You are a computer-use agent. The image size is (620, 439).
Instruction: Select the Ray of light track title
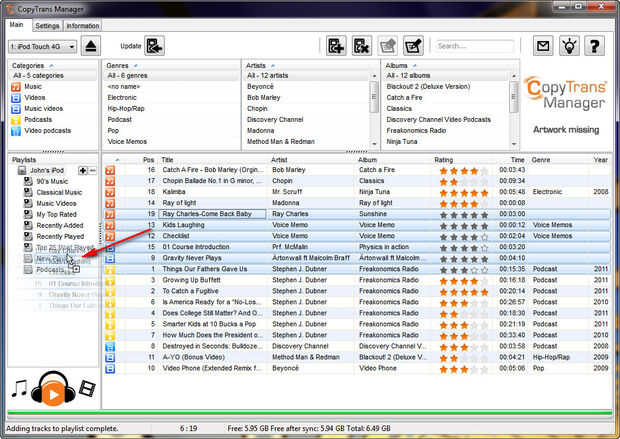[179, 203]
